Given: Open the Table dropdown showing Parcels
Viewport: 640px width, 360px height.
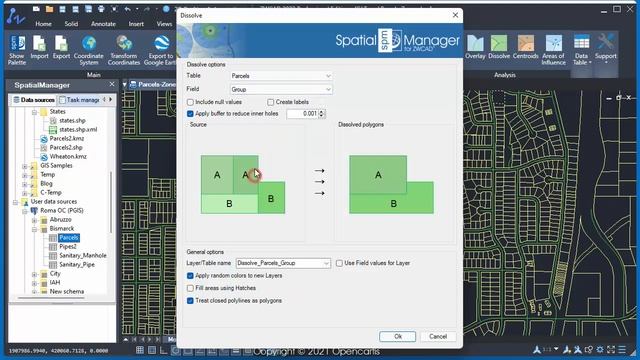Looking at the screenshot, I should tap(281, 76).
